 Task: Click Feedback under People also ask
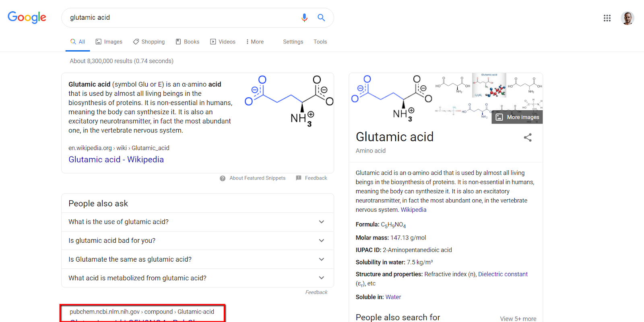[316, 293]
